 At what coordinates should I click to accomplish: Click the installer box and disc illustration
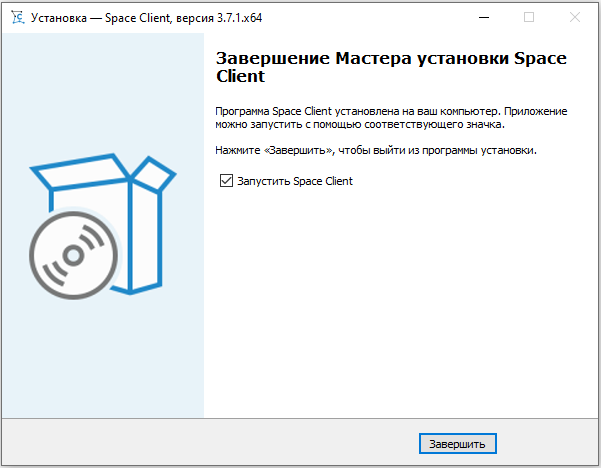(103, 226)
